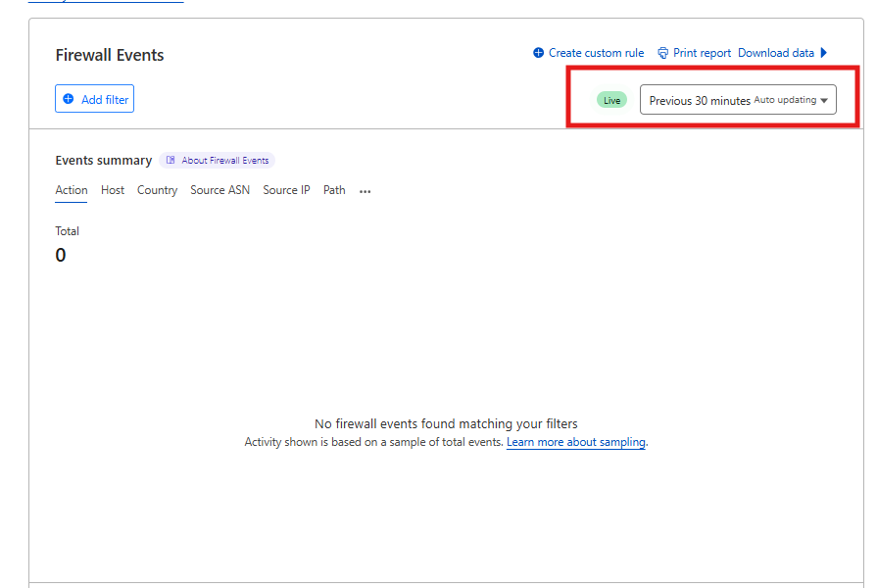Switch to the Source ASN tab
The height and width of the screenshot is (588, 877).
pyautogui.click(x=219, y=190)
